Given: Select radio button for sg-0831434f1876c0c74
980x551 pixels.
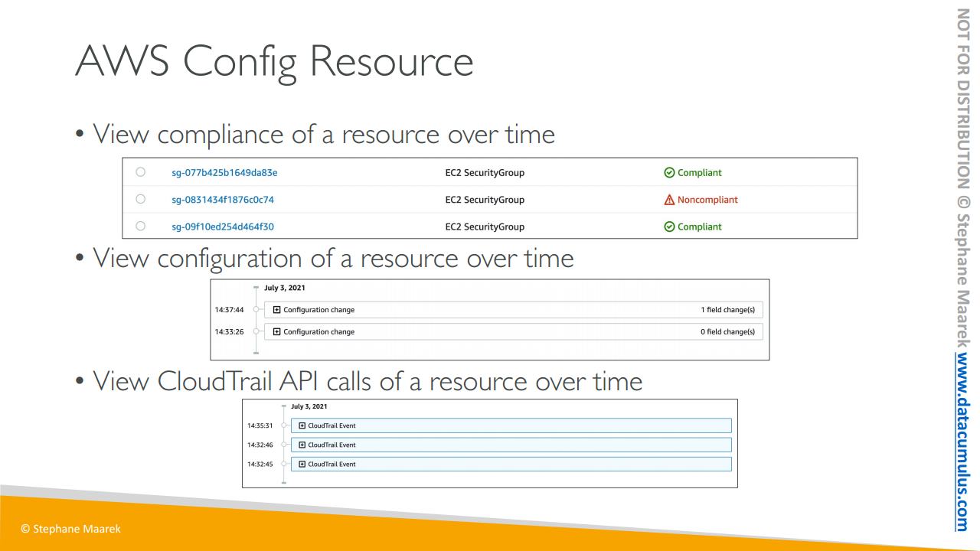Looking at the screenshot, I should (140, 200).
